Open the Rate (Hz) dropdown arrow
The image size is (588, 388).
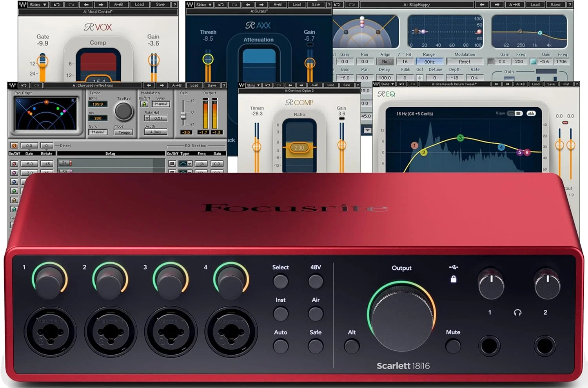point(147,118)
